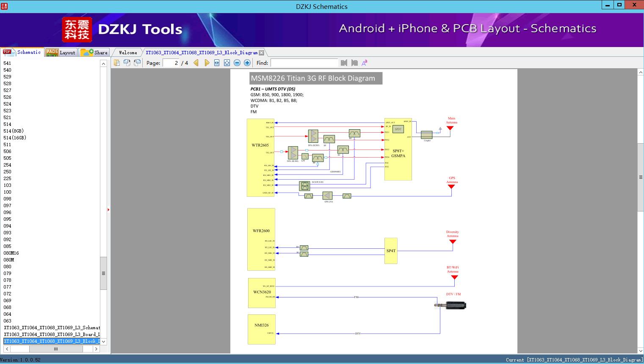Click the find previous icon
This screenshot has height=364, width=644.
[x=344, y=63]
